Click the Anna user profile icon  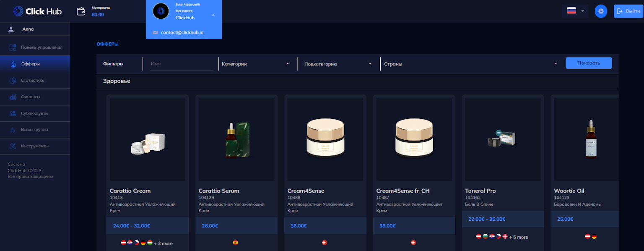[x=11, y=29]
